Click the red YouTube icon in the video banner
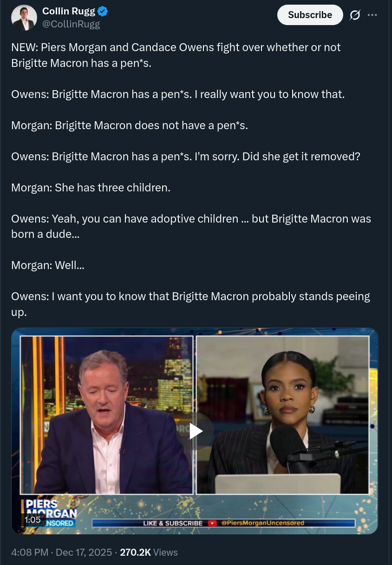 212,523
